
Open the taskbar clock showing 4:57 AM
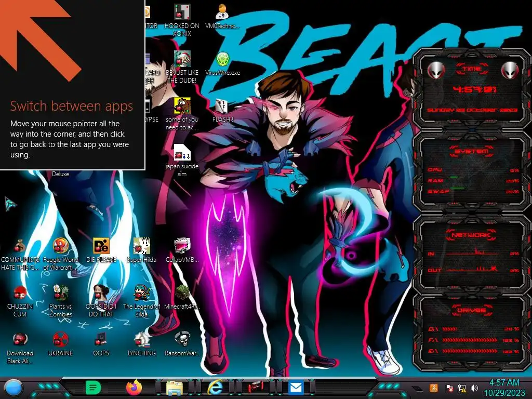tap(504, 383)
